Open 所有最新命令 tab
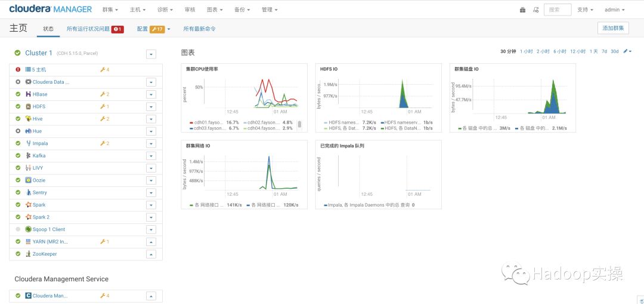Image resolution: width=644 pixels, height=304 pixels. point(199,29)
